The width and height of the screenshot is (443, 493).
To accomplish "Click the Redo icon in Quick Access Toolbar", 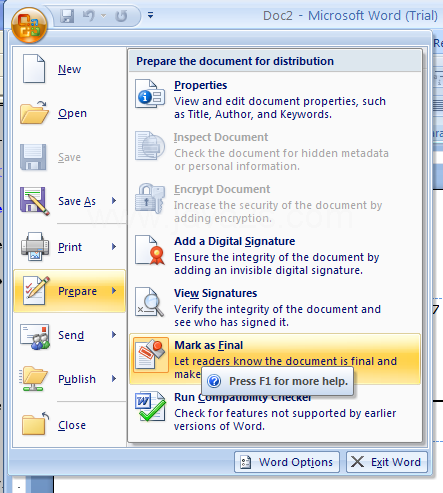I will point(121,16).
